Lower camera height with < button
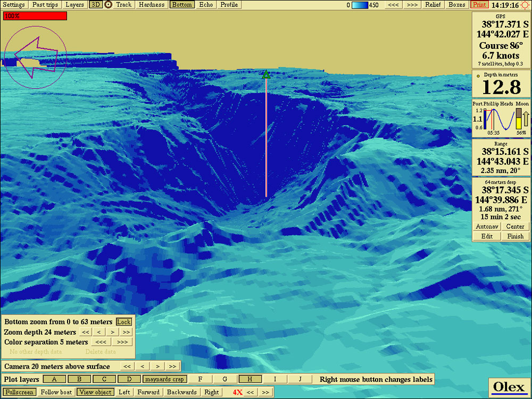Image resolution: width=532 pixels, height=399 pixels. tap(143, 367)
